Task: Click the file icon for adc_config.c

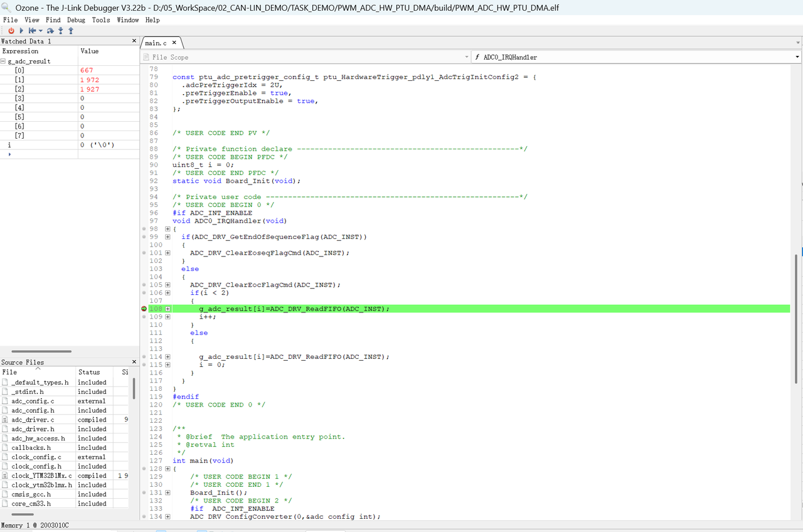Action: [5, 401]
